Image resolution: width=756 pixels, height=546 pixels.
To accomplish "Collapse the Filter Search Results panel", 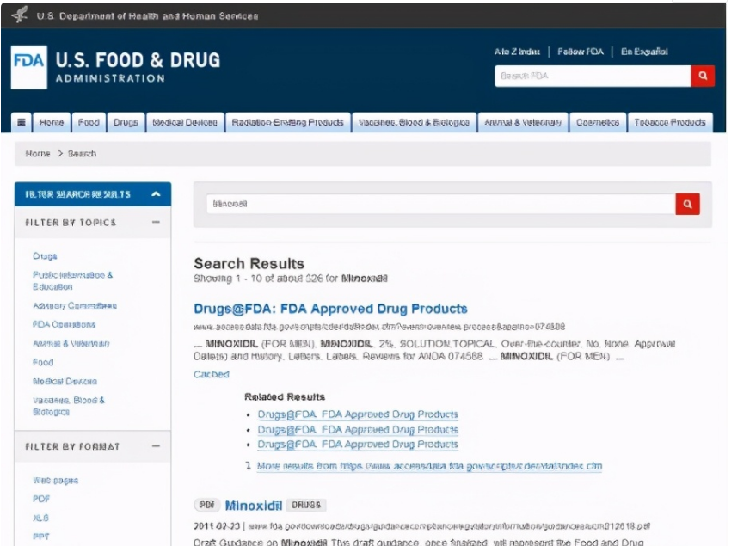I will click(156, 194).
